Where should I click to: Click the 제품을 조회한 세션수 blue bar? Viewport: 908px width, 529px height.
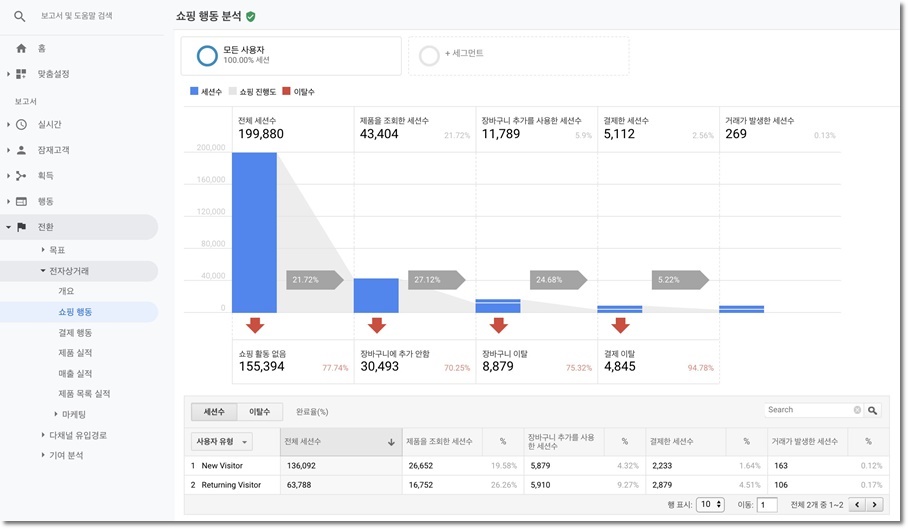click(x=376, y=296)
